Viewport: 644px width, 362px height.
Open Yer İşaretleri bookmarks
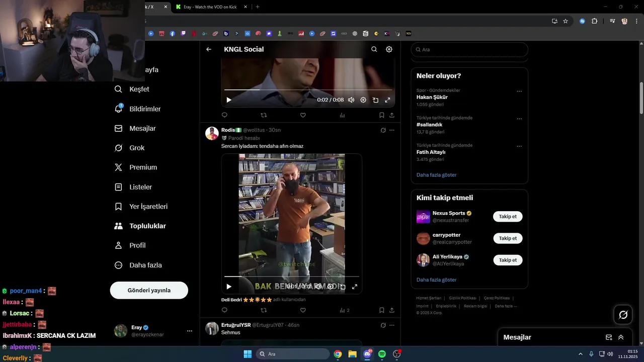tap(142, 207)
